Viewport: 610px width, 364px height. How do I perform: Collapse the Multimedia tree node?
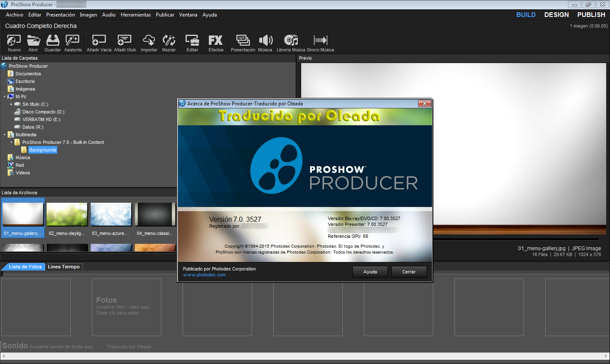5,135
